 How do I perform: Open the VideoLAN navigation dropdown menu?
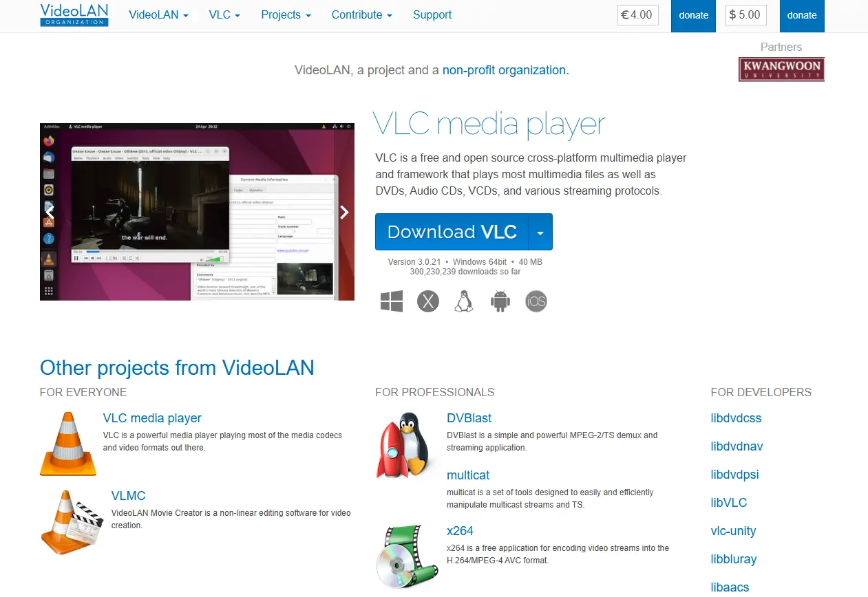coord(158,14)
